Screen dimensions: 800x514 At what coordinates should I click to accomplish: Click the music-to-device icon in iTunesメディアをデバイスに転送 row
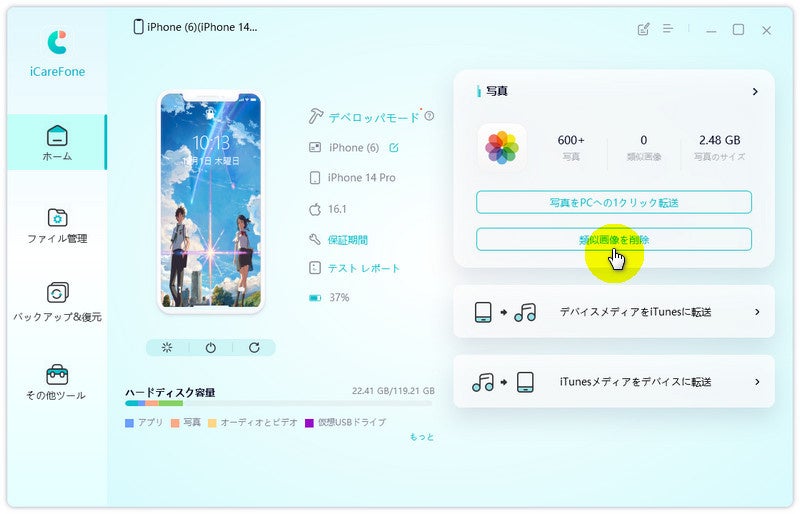point(503,382)
